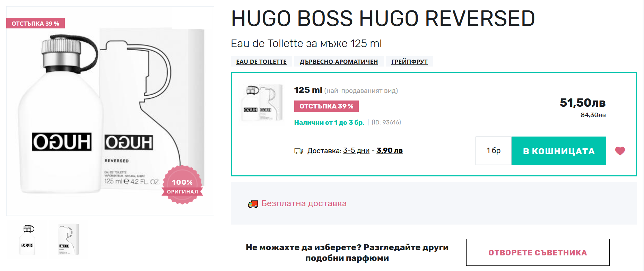Click the 3,90 лв delivery price link
The width and height of the screenshot is (644, 271).
[390, 150]
